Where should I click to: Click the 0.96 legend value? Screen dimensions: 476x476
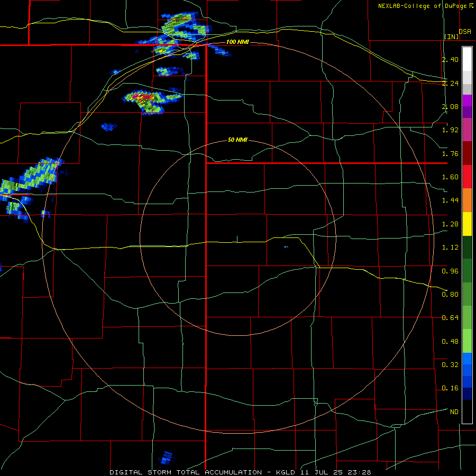tap(450, 271)
